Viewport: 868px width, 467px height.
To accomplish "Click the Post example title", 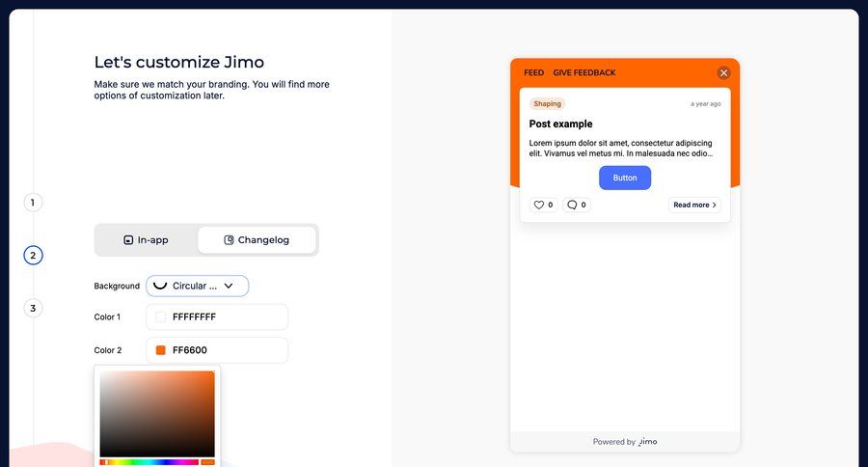I will 560,124.
